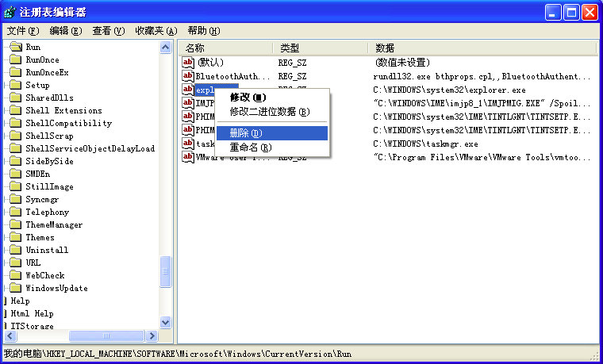Click the ab icon beside BluetoothAuth value
Viewport: 603px width, 364px height.
pyautogui.click(x=188, y=76)
